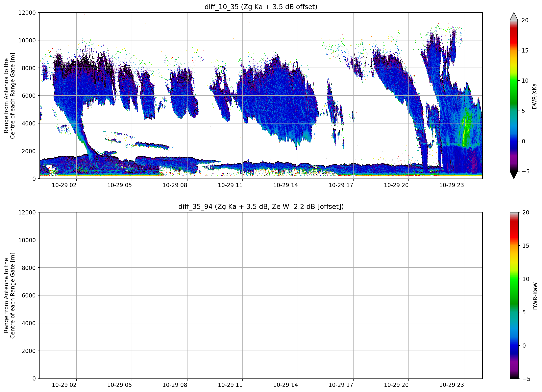Click the bottom plot x-tick label '10-29 02'
The height and width of the screenshot is (392, 542).
(x=64, y=385)
